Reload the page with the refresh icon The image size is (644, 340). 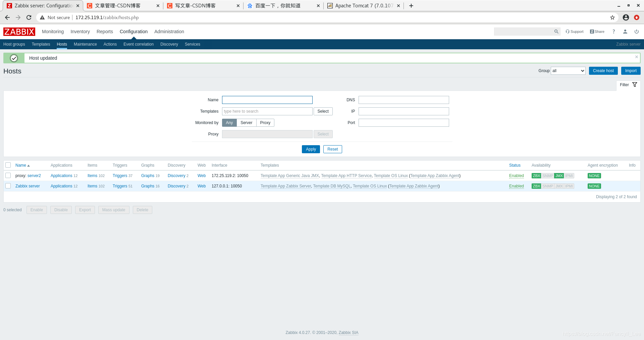[x=29, y=17]
